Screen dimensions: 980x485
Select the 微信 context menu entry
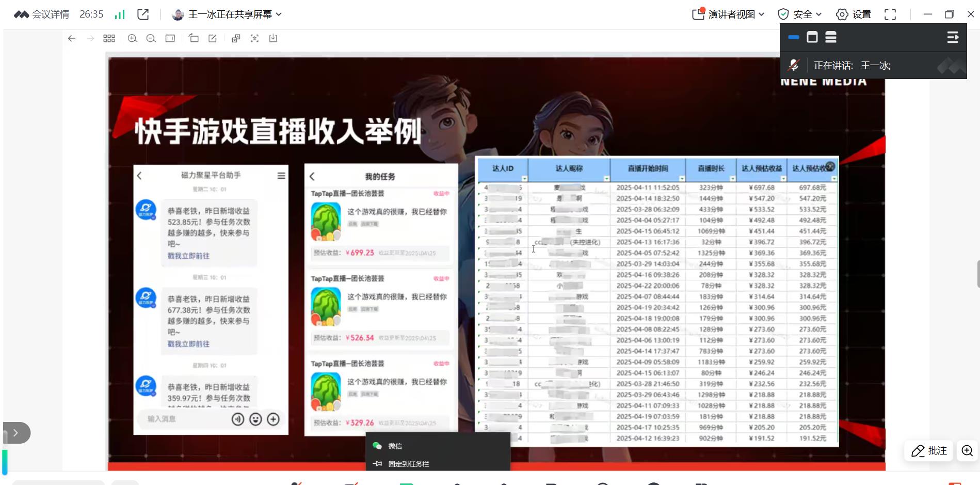click(438, 446)
